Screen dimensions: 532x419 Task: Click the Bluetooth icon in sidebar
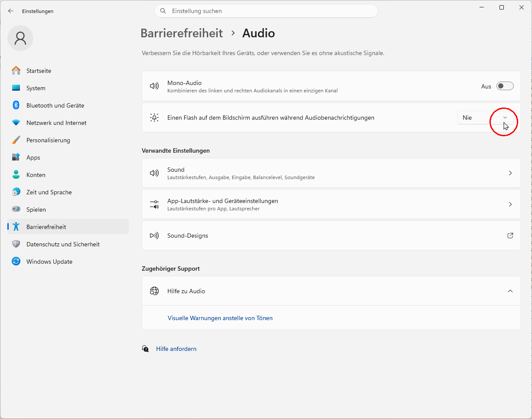(16, 105)
